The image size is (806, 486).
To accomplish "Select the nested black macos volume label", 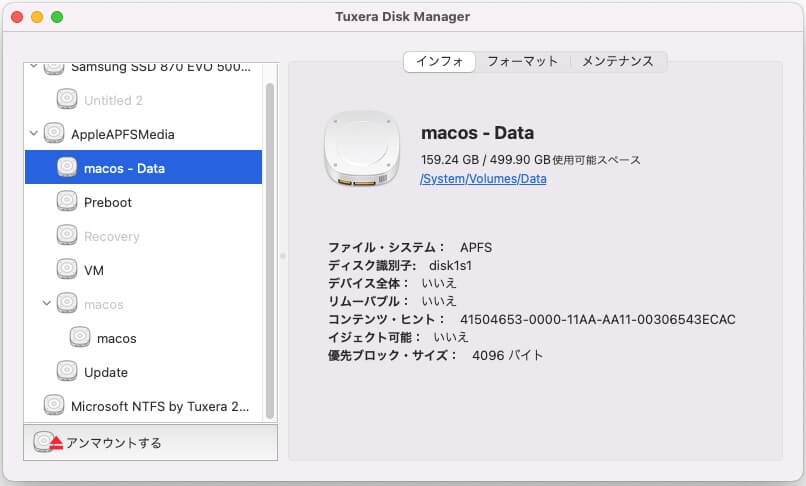I will tap(117, 338).
